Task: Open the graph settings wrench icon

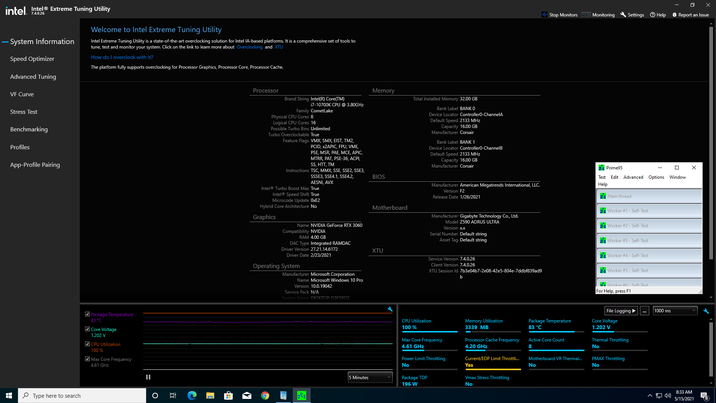Action: click(x=390, y=309)
